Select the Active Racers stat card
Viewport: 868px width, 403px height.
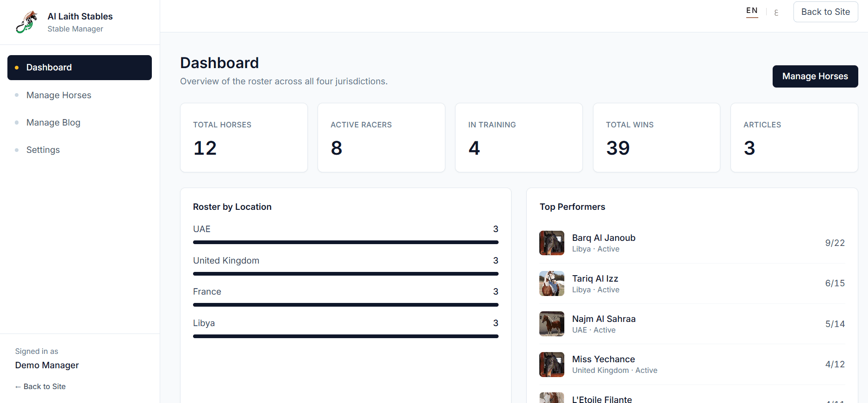pyautogui.click(x=381, y=138)
